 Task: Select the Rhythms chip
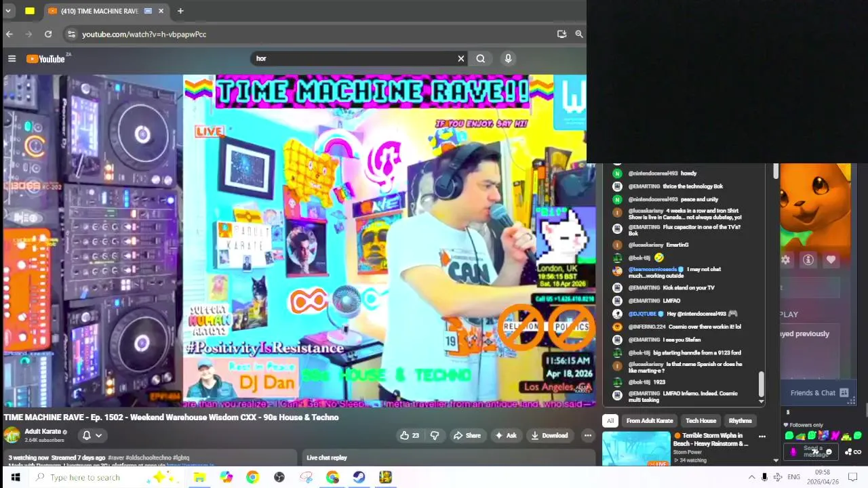tap(740, 420)
